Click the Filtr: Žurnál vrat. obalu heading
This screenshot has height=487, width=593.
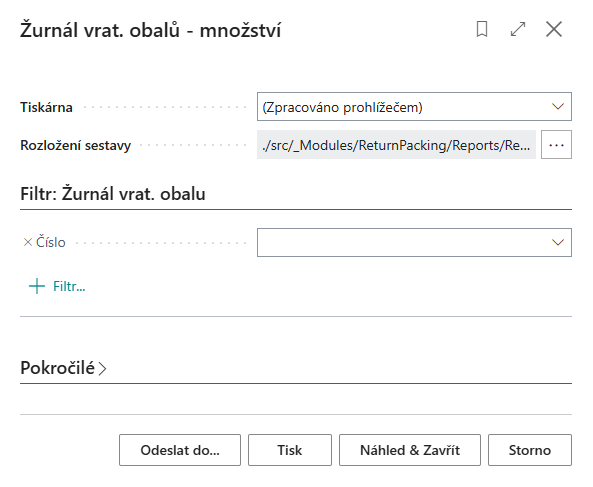(113, 194)
